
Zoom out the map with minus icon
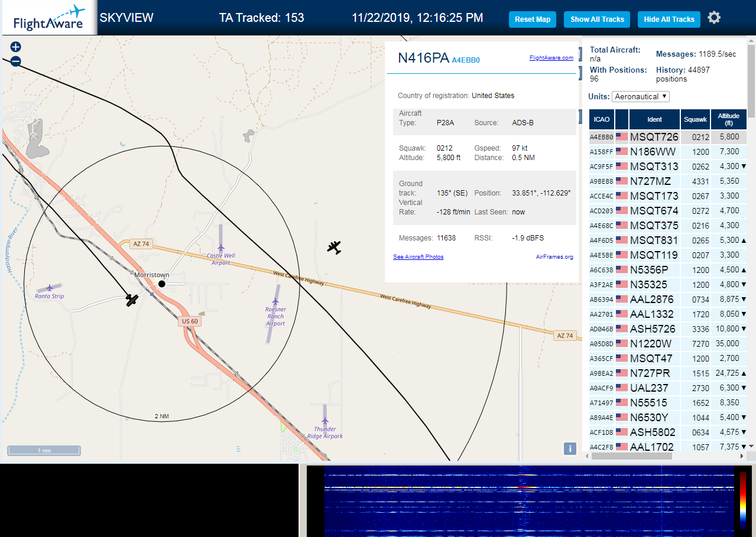click(16, 61)
